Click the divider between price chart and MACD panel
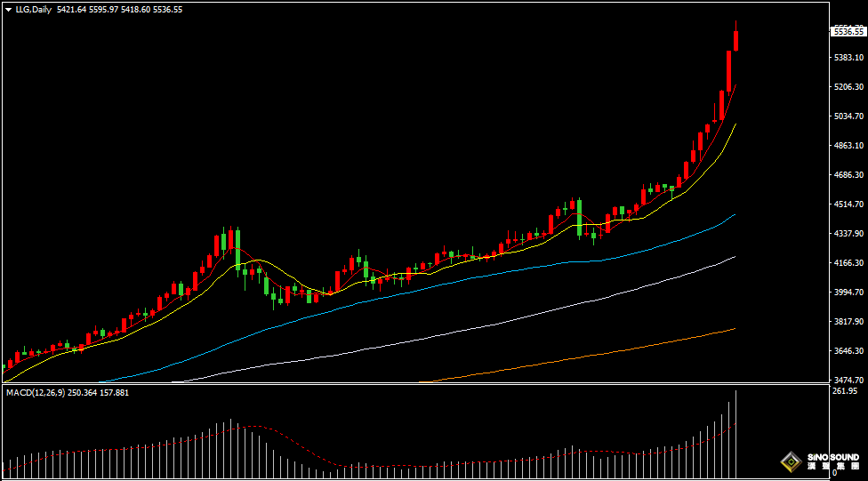The height and width of the screenshot is (481, 868). pos(415,383)
